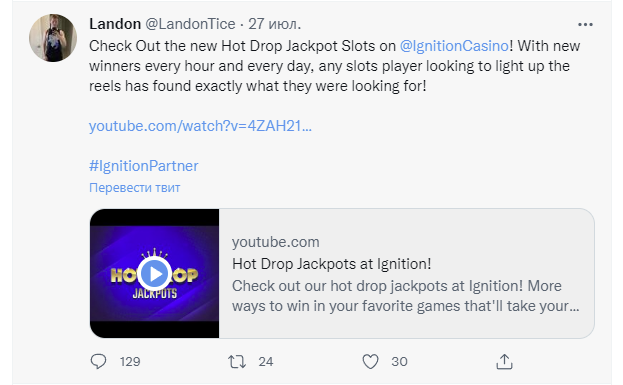Click Перевести твит to translate
Screen dimensions: 623x385
(x=135, y=188)
